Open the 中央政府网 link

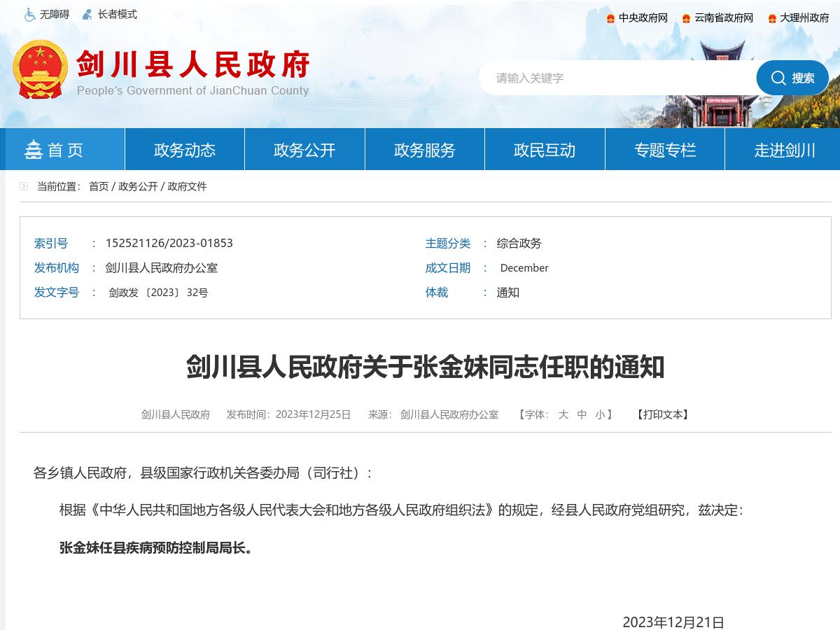tap(643, 18)
